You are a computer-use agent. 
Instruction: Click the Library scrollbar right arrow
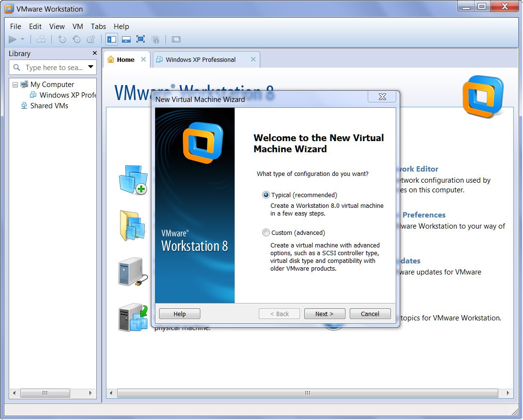tap(90, 393)
